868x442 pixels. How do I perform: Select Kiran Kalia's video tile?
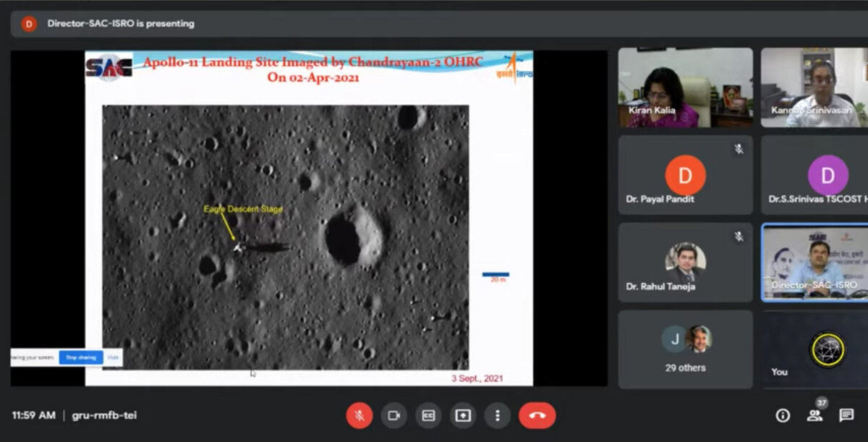[x=685, y=88]
